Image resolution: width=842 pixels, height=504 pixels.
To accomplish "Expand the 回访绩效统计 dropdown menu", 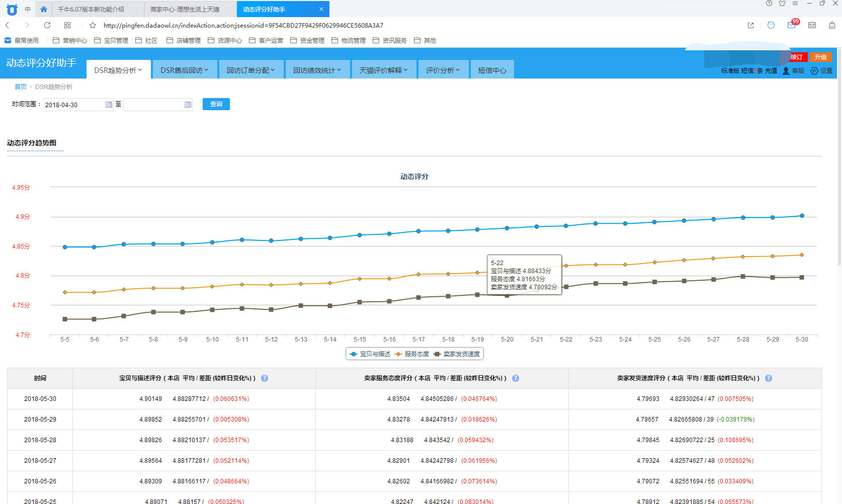I will tap(317, 70).
